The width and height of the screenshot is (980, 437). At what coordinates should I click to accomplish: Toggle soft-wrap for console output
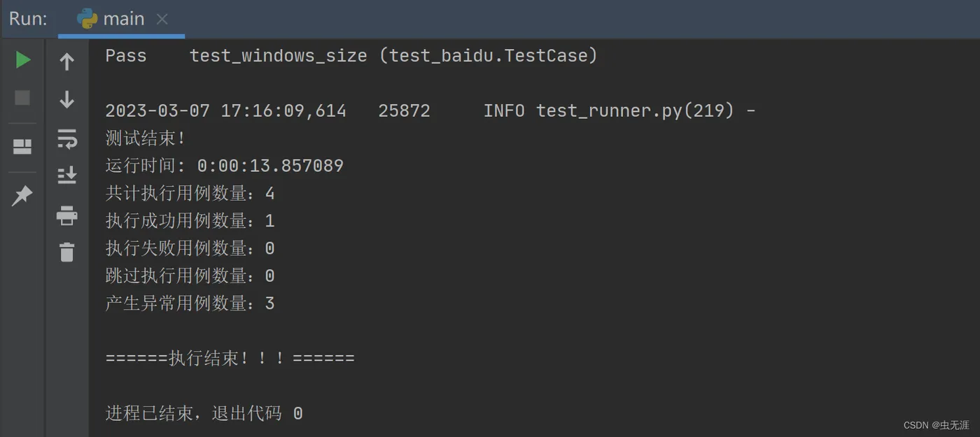click(66, 138)
